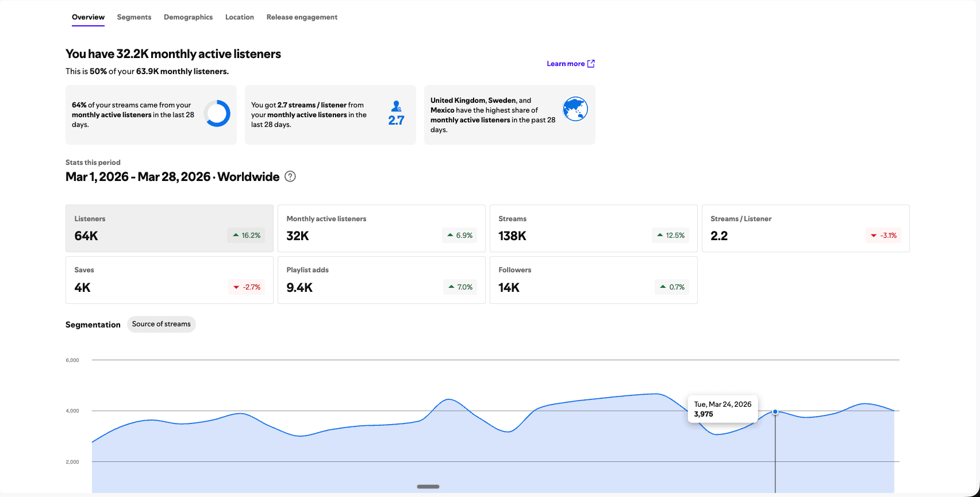Open the Learn more external link icon
This screenshot has width=980, height=497.
point(591,64)
